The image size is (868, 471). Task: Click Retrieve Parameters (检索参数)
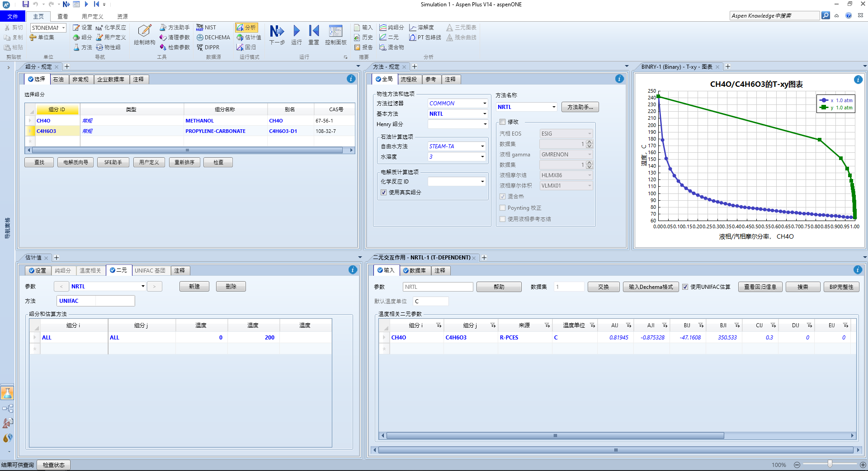pyautogui.click(x=175, y=47)
